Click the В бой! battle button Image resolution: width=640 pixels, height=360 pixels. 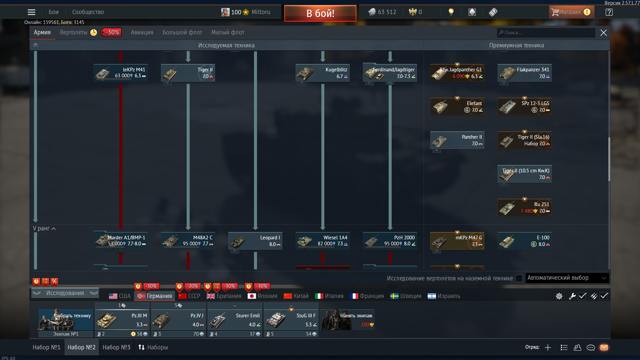click(x=320, y=13)
